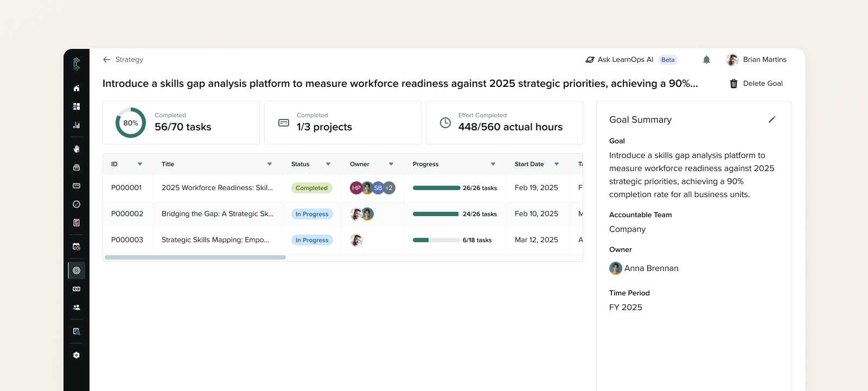Open project 2025 Workforce Readiness title
The width and height of the screenshot is (868, 391).
(x=217, y=188)
